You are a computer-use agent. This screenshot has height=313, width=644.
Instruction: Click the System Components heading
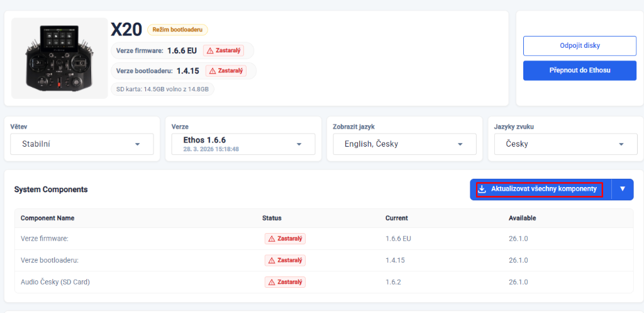click(51, 189)
